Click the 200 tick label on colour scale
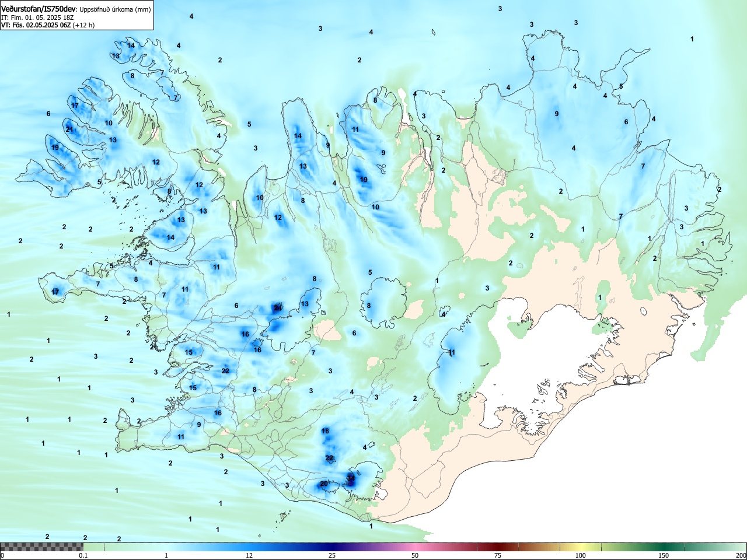 pyautogui.click(x=740, y=555)
